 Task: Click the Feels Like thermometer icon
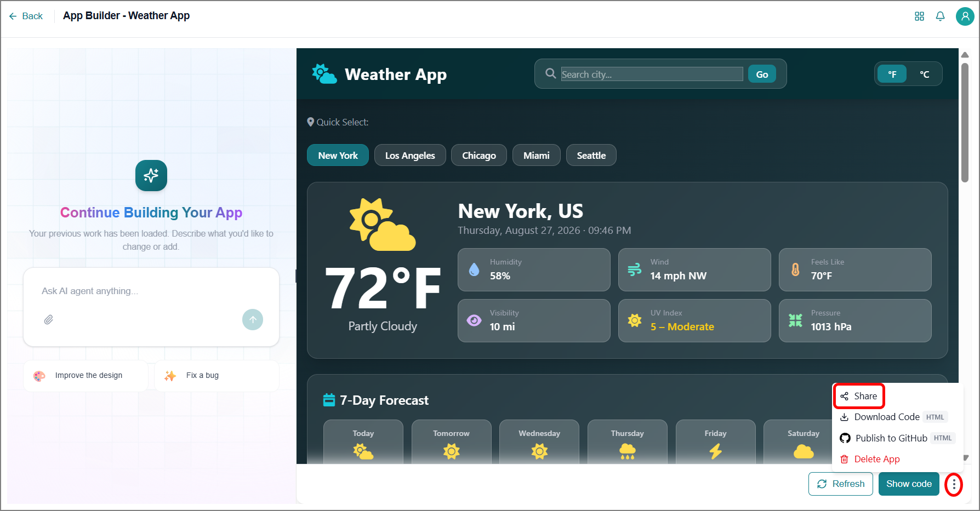795,269
